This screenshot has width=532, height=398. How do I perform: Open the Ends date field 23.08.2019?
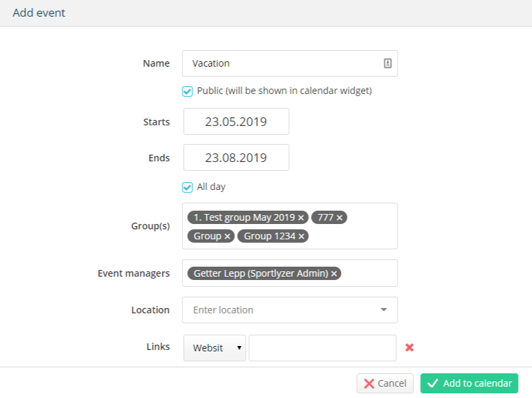point(236,157)
